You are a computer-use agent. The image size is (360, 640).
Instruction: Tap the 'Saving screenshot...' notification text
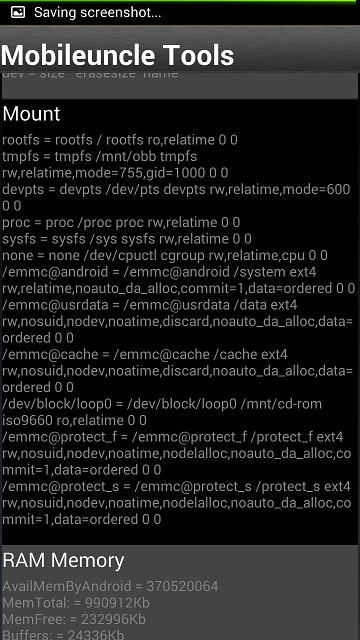click(x=98, y=13)
